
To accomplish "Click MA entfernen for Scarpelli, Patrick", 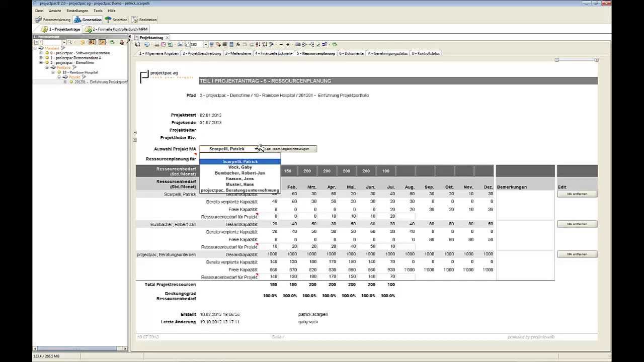I will click(577, 194).
